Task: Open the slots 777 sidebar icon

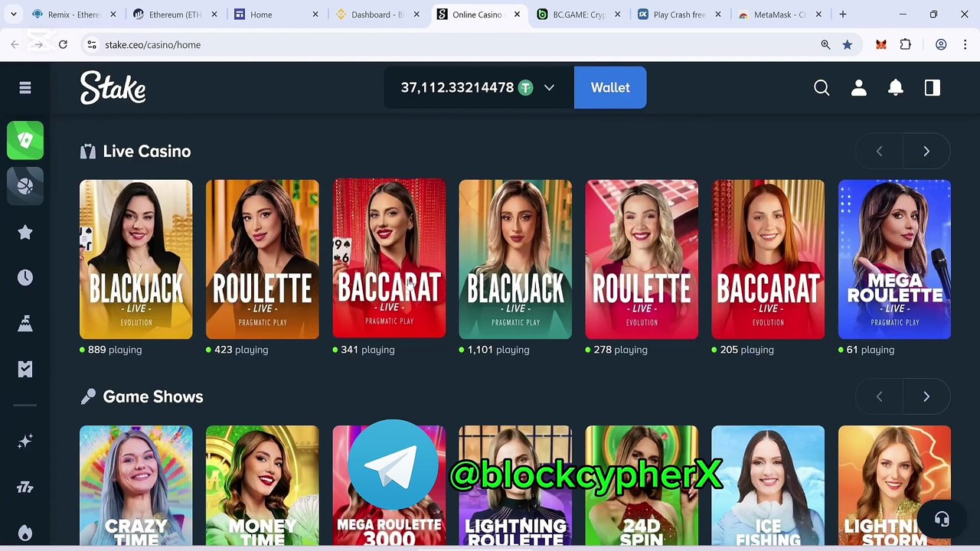Action: click(x=25, y=487)
